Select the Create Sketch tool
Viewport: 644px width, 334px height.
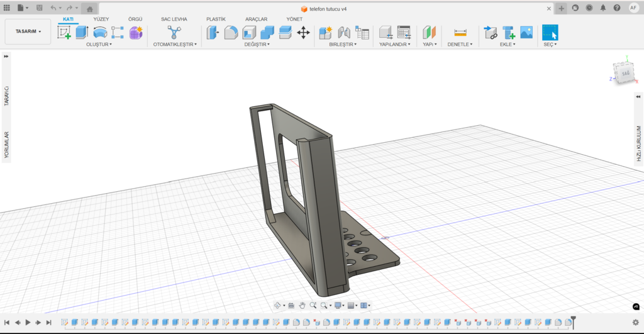pyautogui.click(x=64, y=33)
